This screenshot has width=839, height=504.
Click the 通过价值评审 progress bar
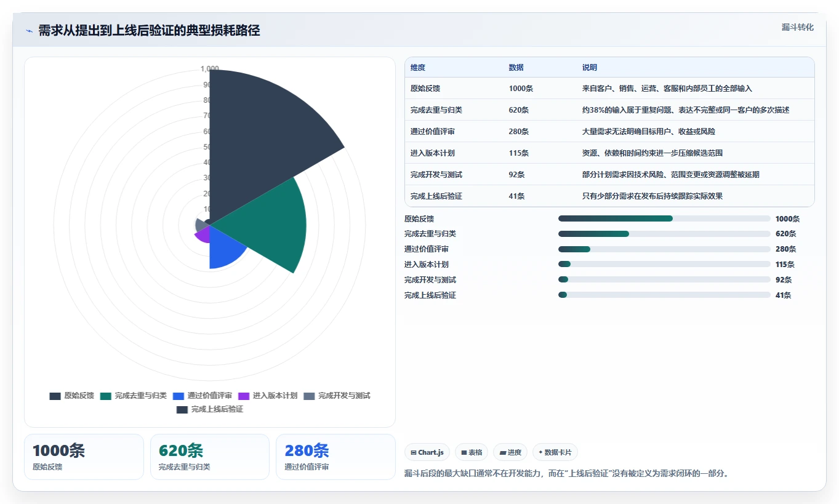[664, 249]
